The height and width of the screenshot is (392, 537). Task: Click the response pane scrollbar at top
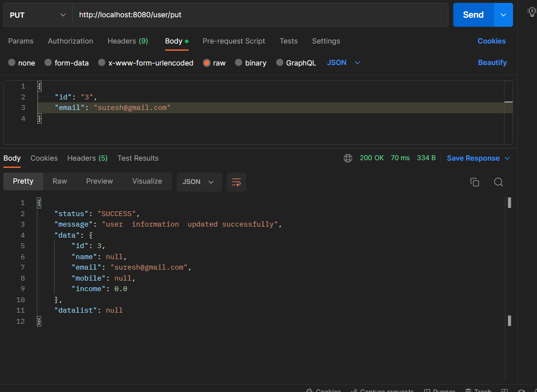point(509,203)
